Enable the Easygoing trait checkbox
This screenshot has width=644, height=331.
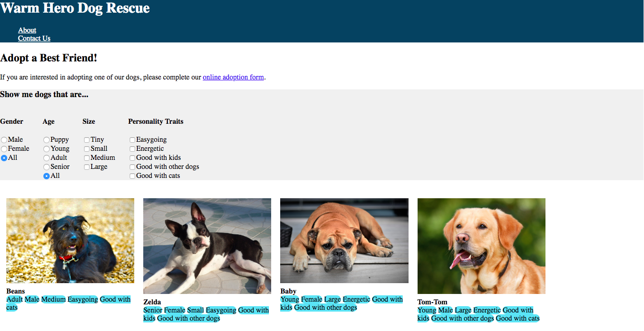(132, 140)
